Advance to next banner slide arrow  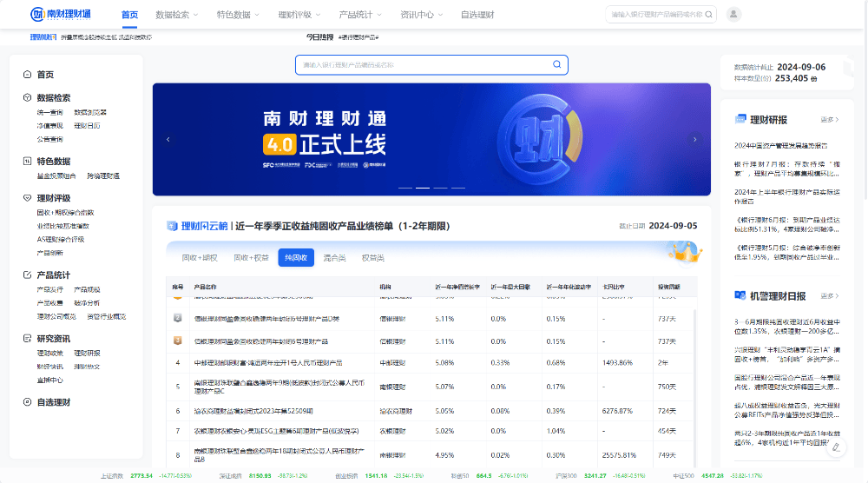pos(694,139)
